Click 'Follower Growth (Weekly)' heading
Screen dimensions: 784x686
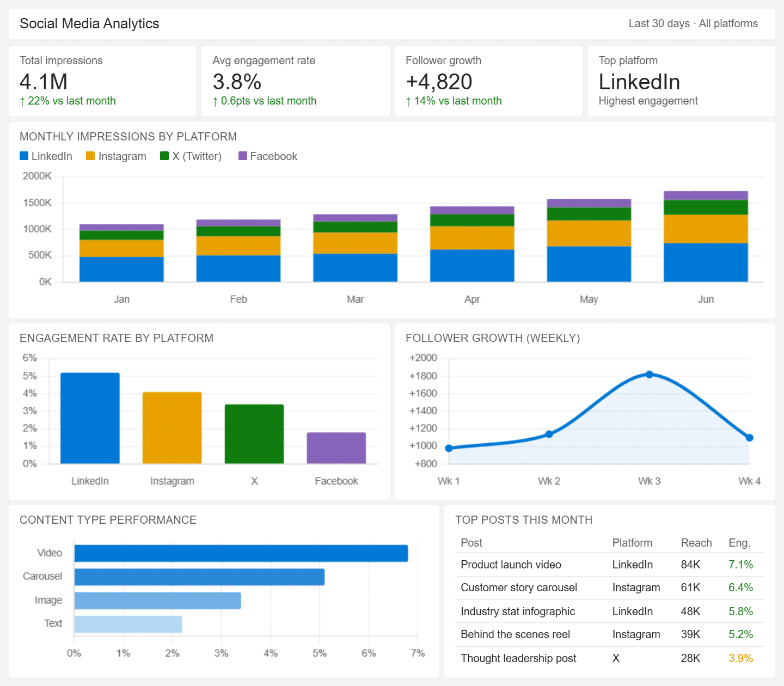493,338
